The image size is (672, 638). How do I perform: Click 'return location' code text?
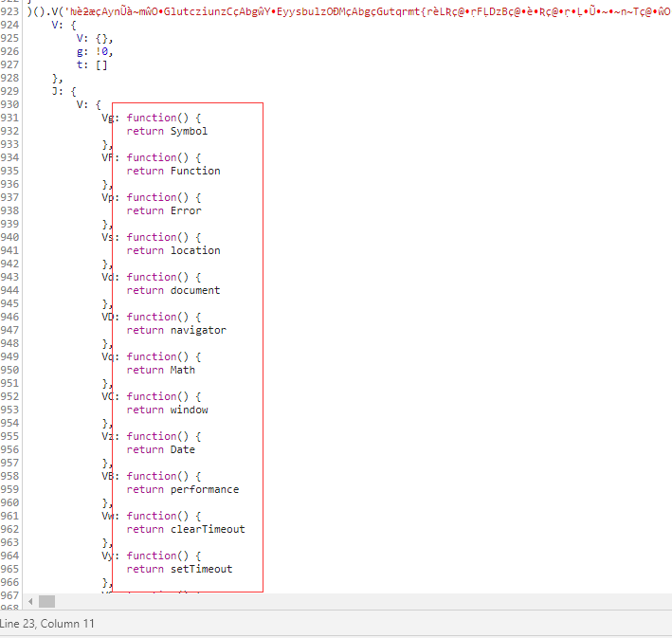coord(173,250)
